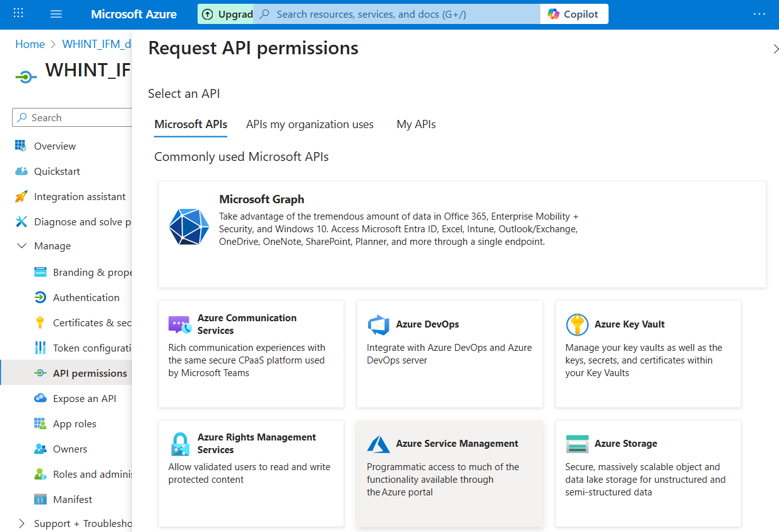The image size is (779, 532).
Task: Select the Azure Storage API card
Action: (x=648, y=473)
